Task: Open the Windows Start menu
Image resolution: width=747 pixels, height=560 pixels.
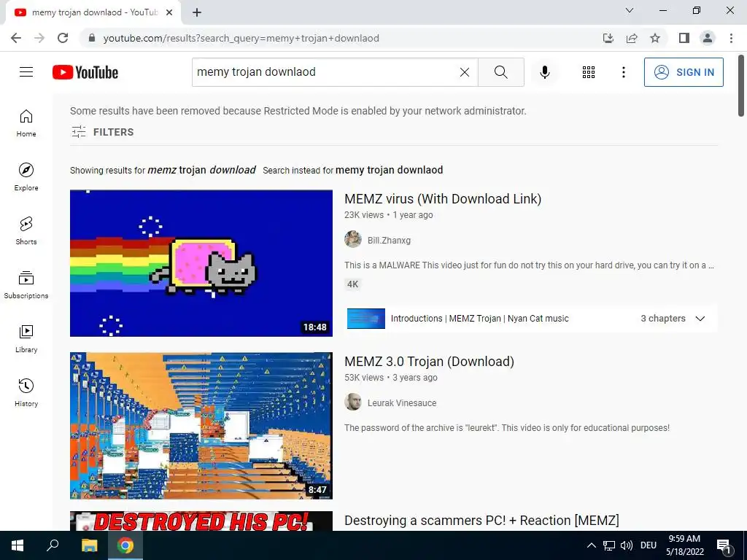Action: pyautogui.click(x=18, y=545)
